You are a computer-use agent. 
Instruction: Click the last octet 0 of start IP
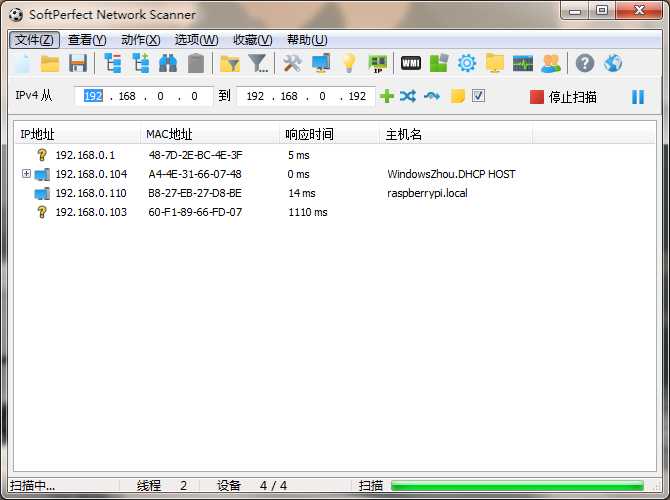[x=194, y=96]
